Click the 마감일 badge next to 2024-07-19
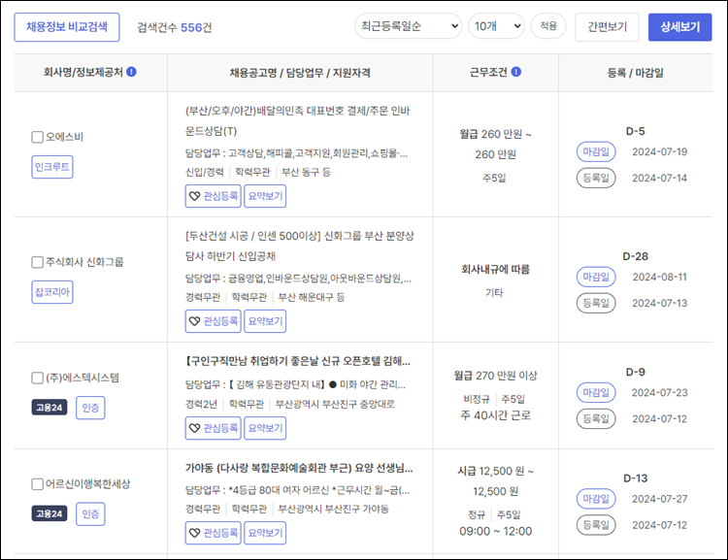Screen dimensions: 728x560 click(x=596, y=151)
